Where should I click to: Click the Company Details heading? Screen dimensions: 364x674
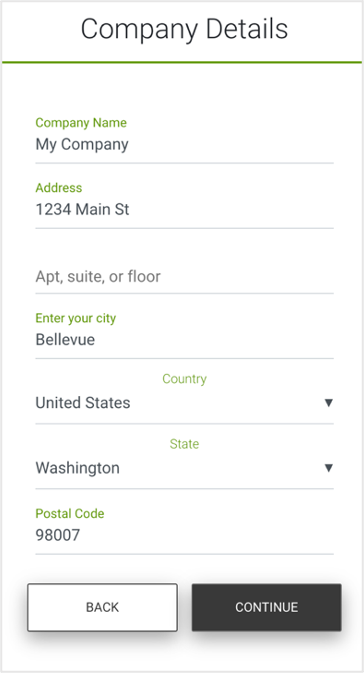pos(184,29)
